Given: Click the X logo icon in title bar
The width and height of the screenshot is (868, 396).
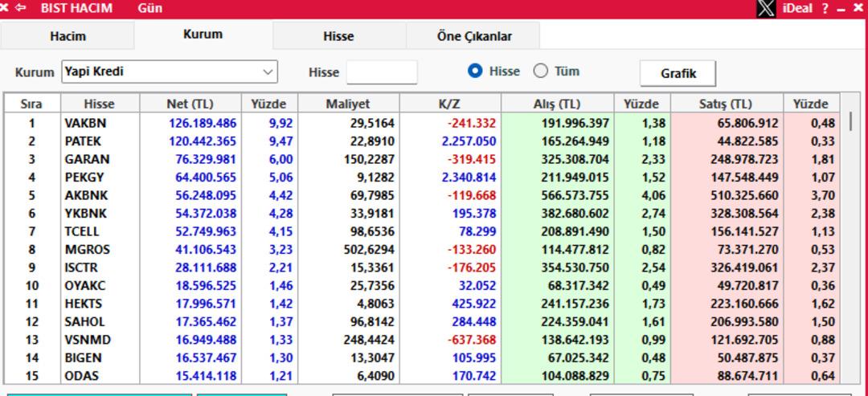Looking at the screenshot, I should (x=766, y=8).
